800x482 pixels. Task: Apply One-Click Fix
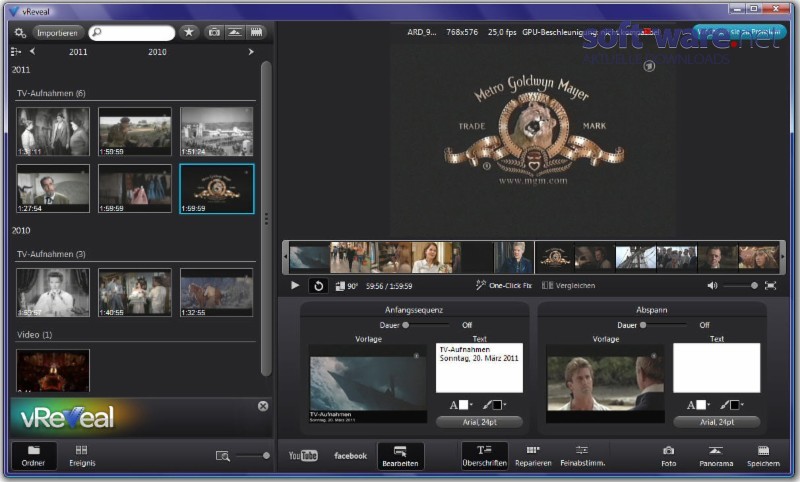coord(504,286)
